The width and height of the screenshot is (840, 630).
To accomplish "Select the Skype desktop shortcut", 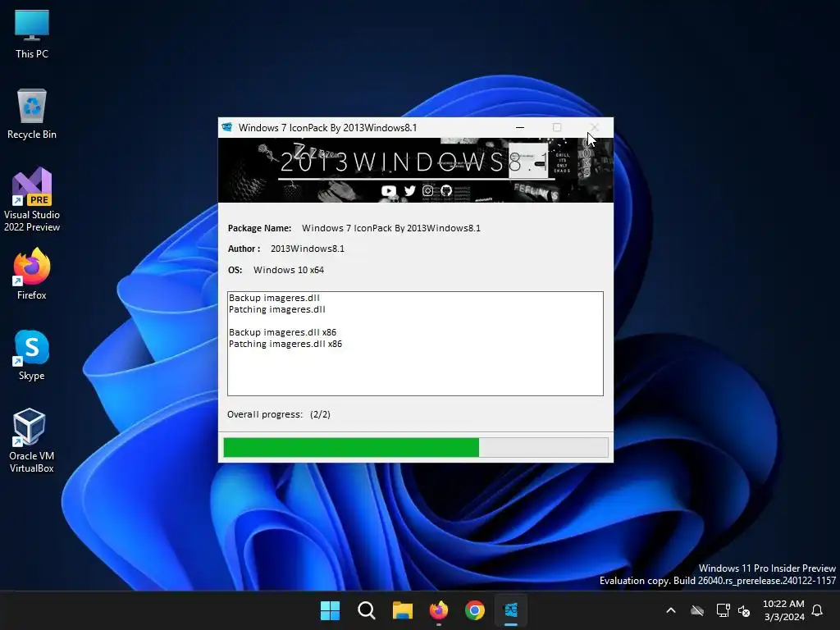I will (x=32, y=355).
